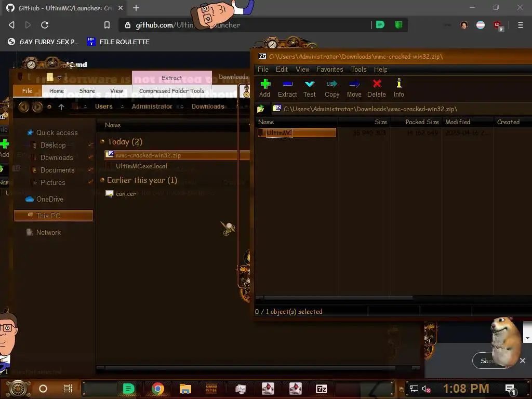This screenshot has width=532, height=399.
Task: Click the 7-Zip archive path field
Action: tap(402, 109)
